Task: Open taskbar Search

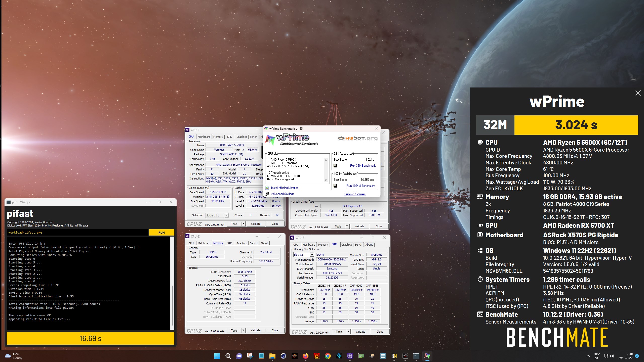Action: point(228,356)
